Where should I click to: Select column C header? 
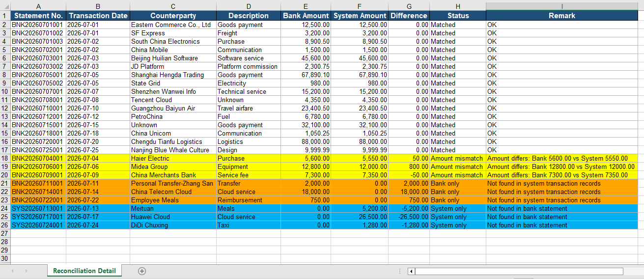coord(173,6)
